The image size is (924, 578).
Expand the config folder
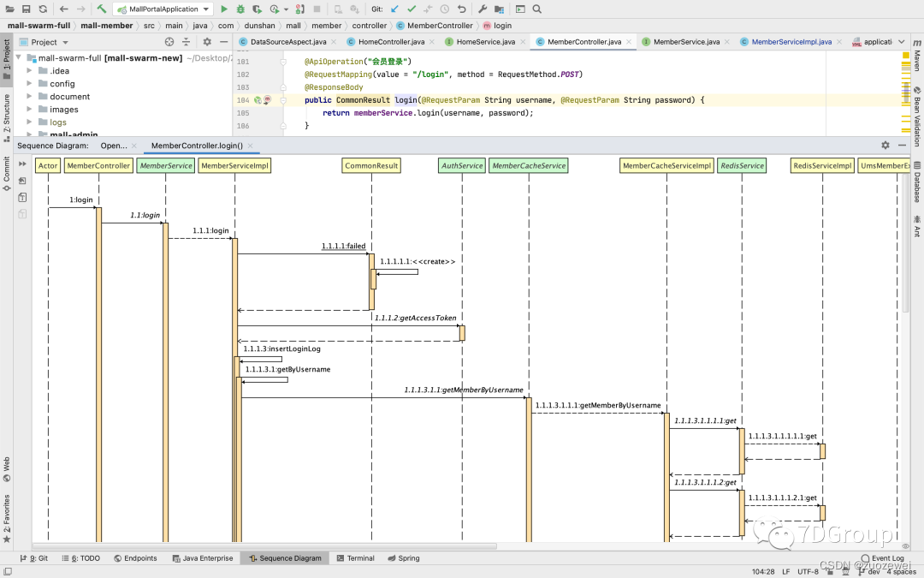[x=29, y=83]
